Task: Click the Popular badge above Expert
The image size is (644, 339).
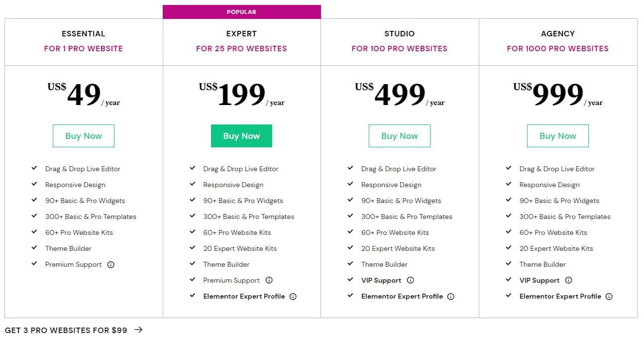Action: (241, 12)
